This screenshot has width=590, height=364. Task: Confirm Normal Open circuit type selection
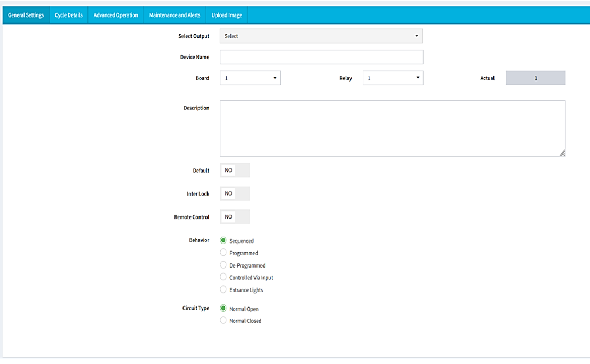pos(223,308)
